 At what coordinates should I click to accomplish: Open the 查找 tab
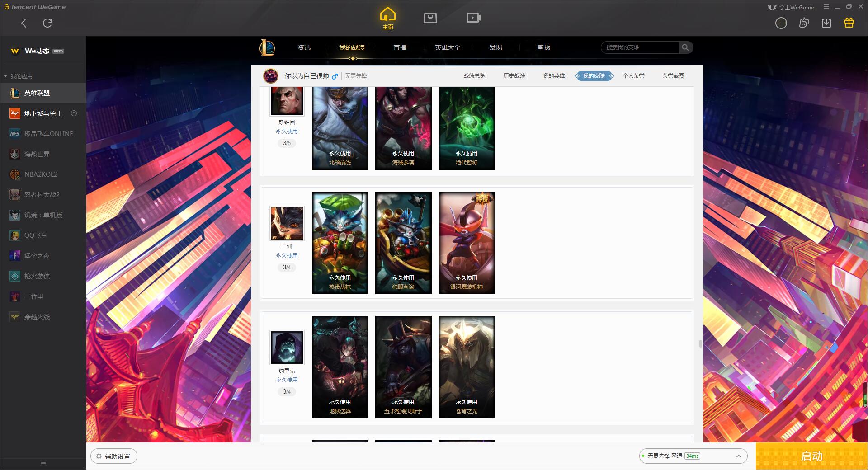(543, 47)
